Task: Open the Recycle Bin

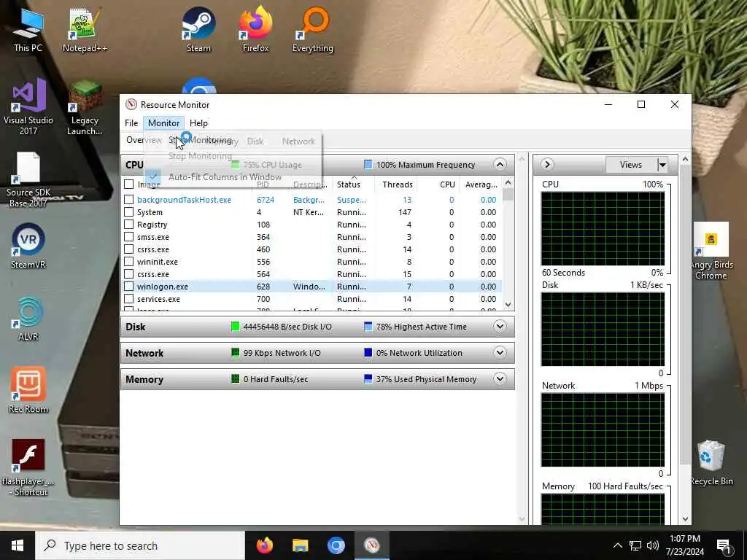Action: coord(711,463)
